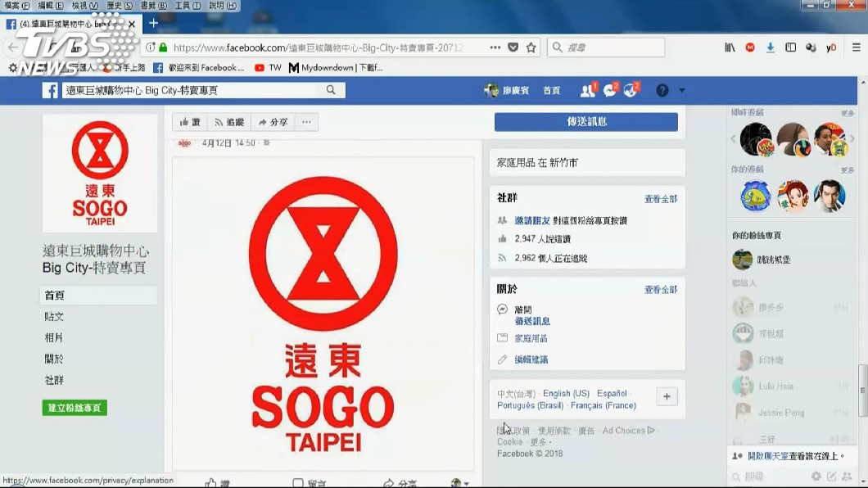
Task: Open 歡迎來到 Facebook bookmark
Action: coord(199,67)
